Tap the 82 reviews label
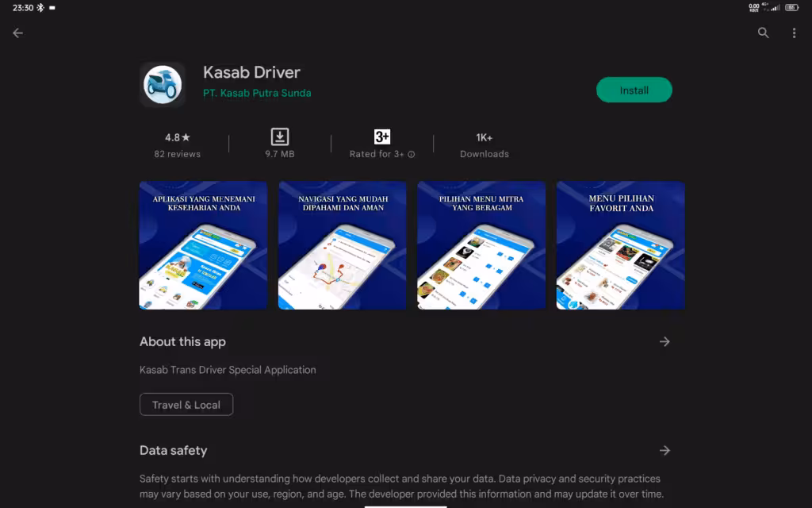This screenshot has width=812, height=508. coord(177,154)
